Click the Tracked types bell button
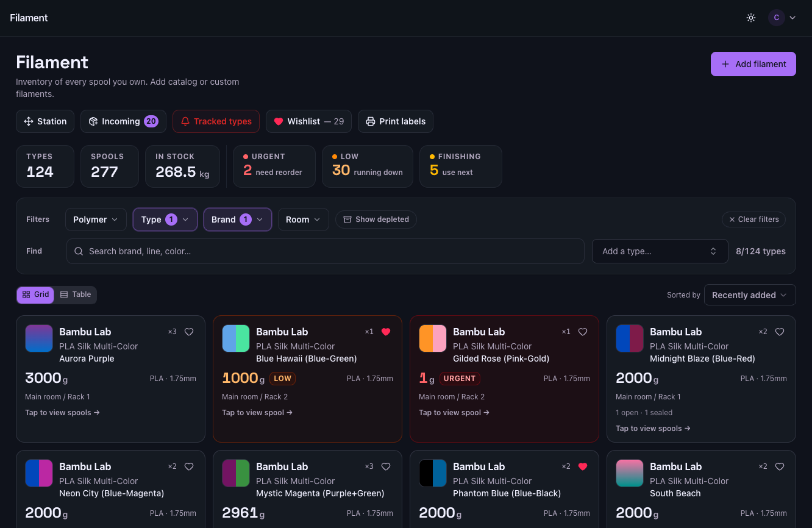This screenshot has height=528, width=812. tap(216, 121)
